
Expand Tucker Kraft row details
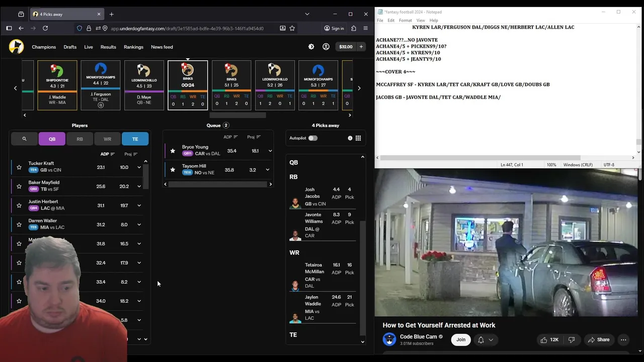139,167
